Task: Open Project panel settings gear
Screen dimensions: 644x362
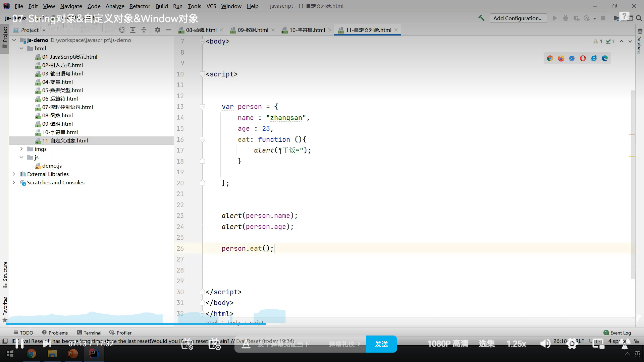Action: [157, 30]
